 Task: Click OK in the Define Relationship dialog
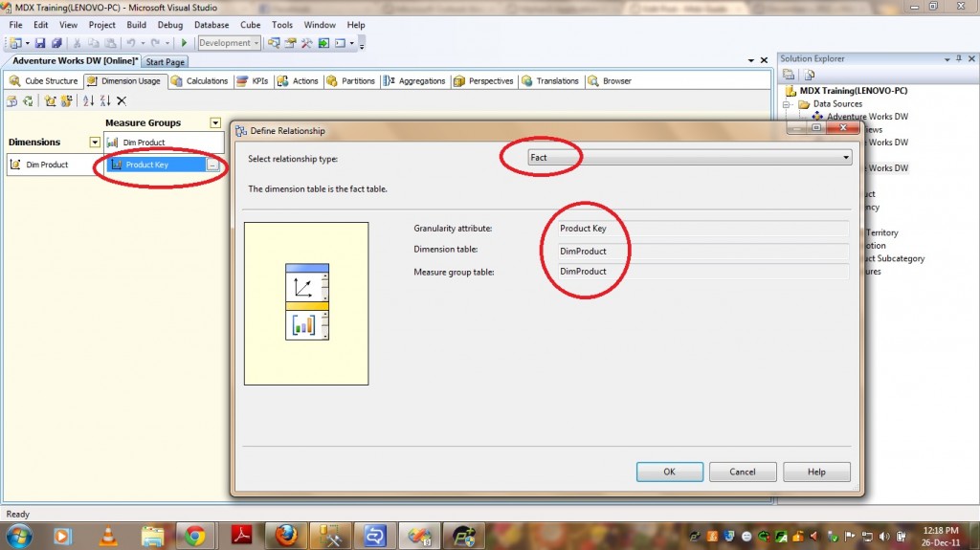pyautogui.click(x=669, y=472)
